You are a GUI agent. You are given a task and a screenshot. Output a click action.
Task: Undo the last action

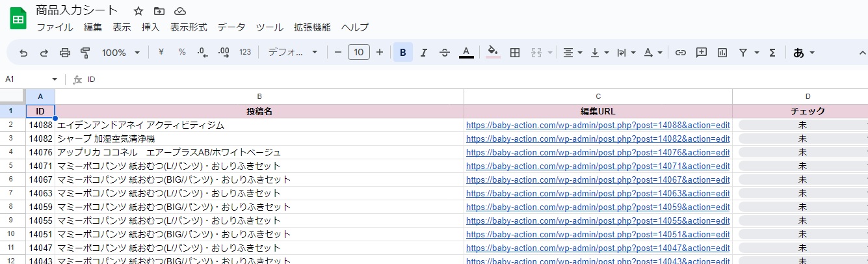pos(23,53)
